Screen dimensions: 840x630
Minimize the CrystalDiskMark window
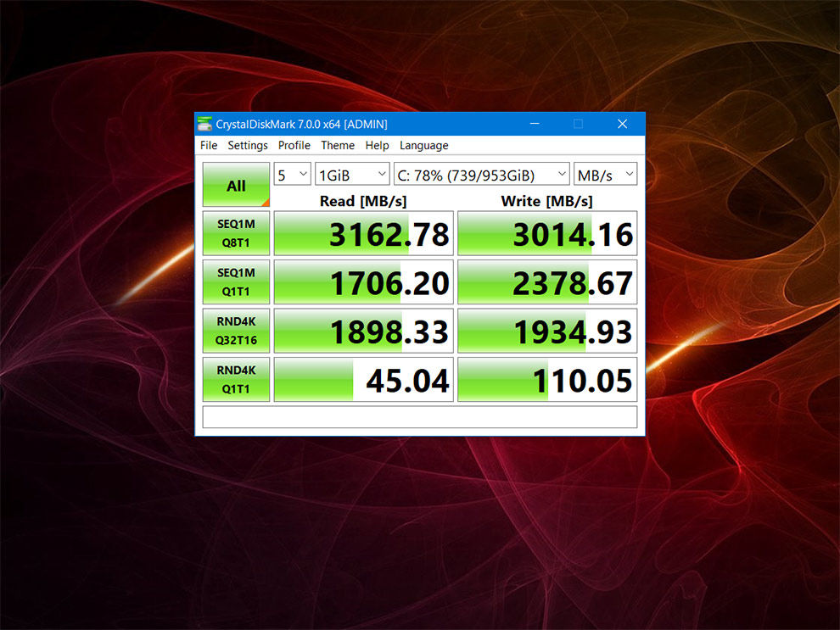click(535, 124)
